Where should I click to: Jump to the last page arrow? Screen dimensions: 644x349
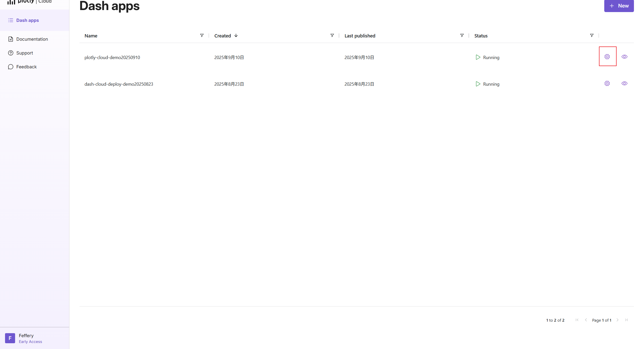click(626, 320)
